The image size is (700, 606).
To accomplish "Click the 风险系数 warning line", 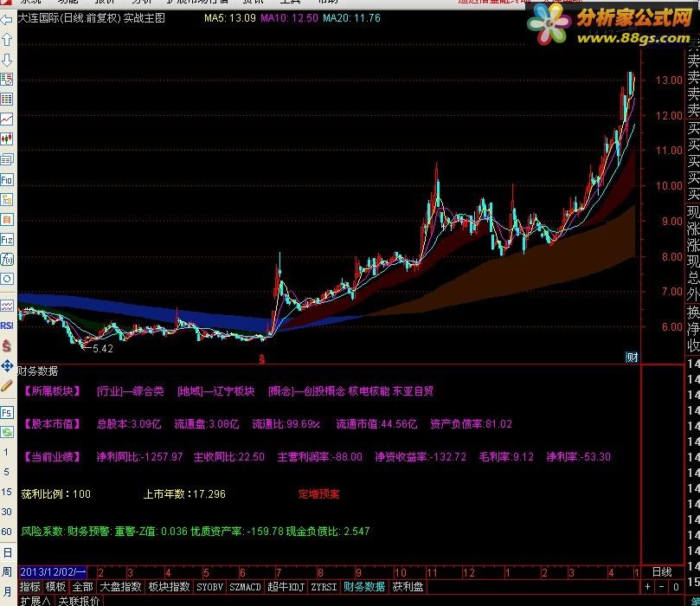I will point(195,531).
